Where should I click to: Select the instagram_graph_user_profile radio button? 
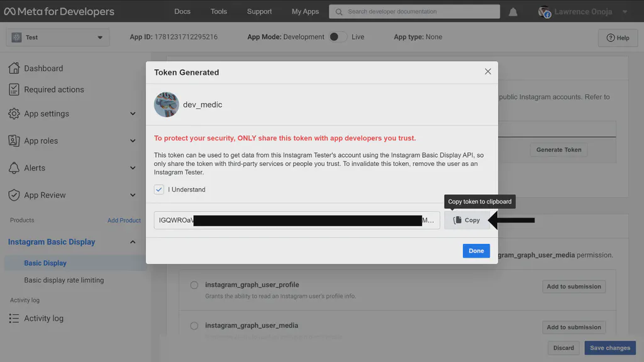click(x=194, y=285)
